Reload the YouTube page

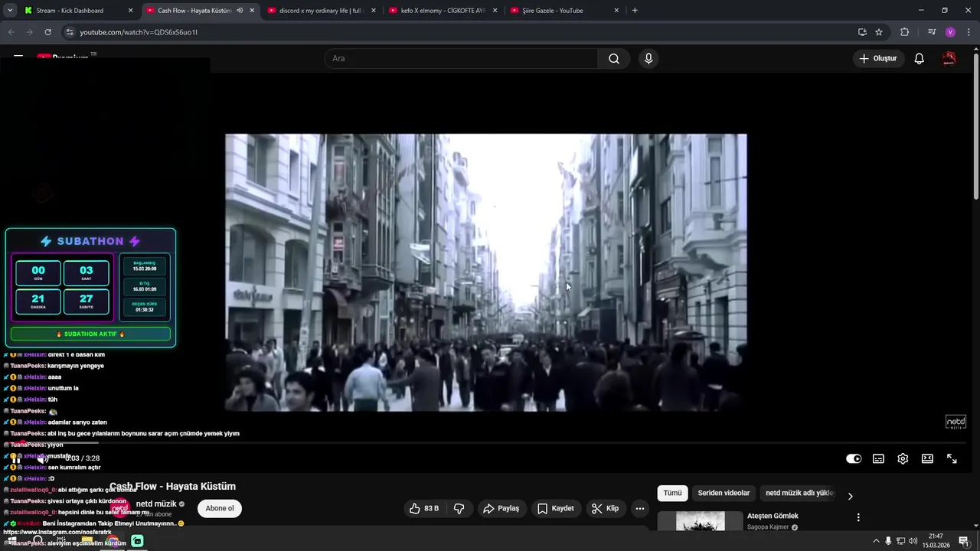coord(47,32)
